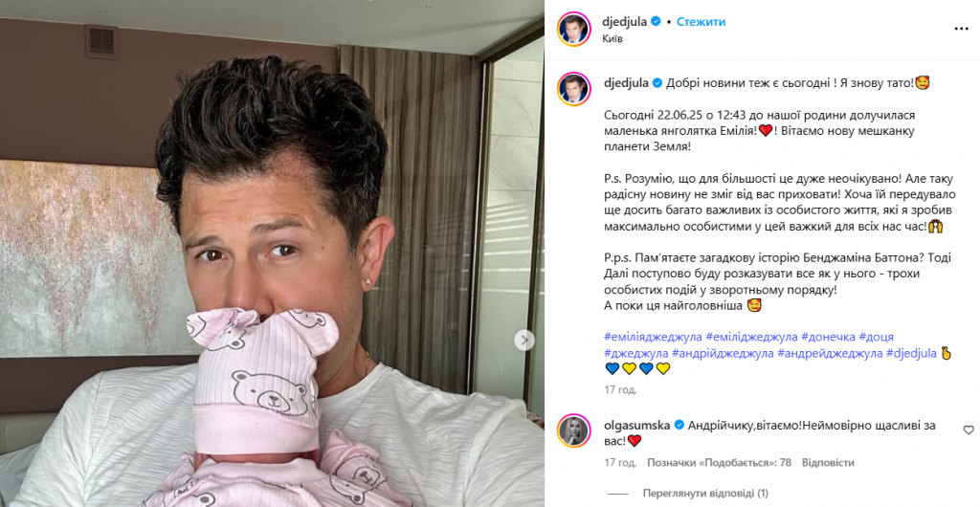The width and height of the screenshot is (980, 507).
Task: Open the three-dot more options menu
Action: [x=961, y=29]
